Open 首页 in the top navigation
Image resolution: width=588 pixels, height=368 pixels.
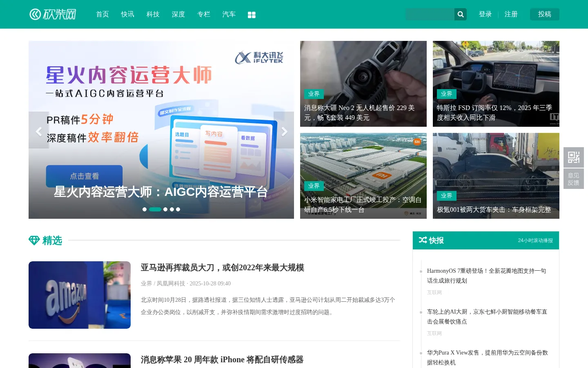click(x=102, y=14)
